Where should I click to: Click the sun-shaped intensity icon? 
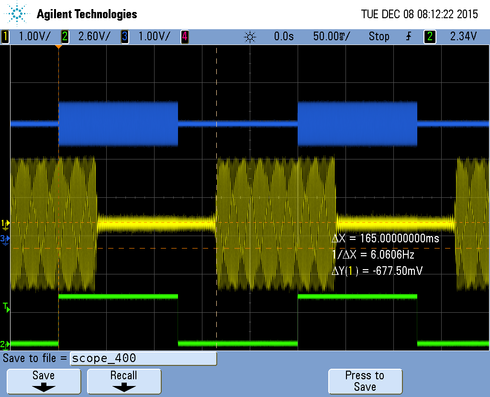point(250,37)
